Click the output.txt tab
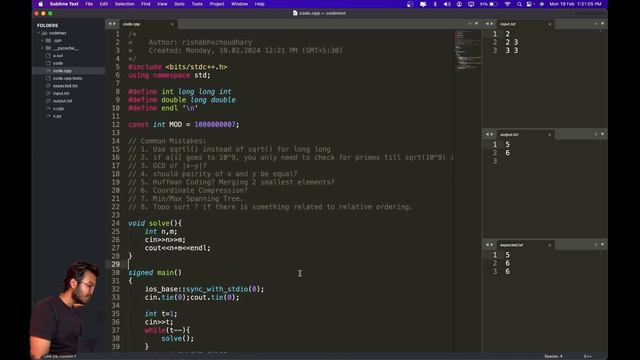 [x=525, y=134]
